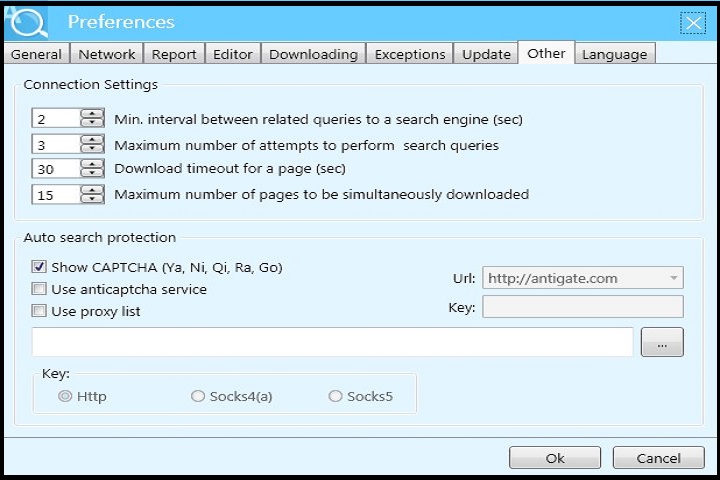Enable the Use proxy list checkbox
The image size is (720, 480).
click(x=39, y=311)
